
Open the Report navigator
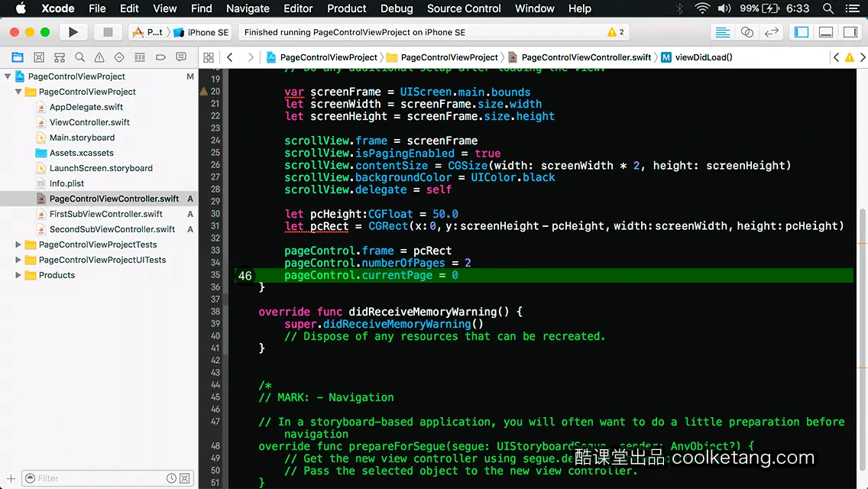click(x=181, y=57)
